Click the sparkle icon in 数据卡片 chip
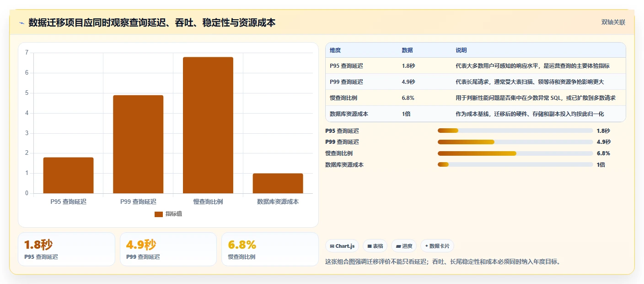 pyautogui.click(x=427, y=246)
